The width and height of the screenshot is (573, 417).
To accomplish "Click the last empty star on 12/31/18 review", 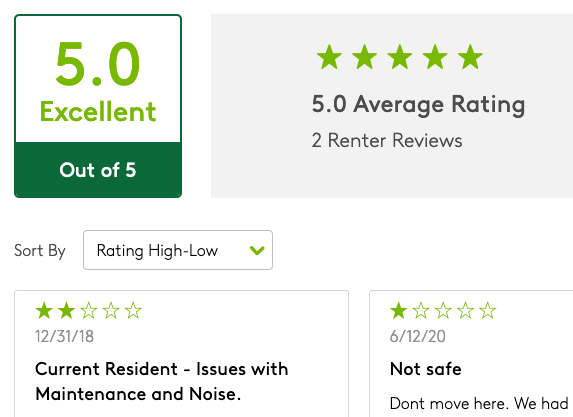I will point(133,311).
